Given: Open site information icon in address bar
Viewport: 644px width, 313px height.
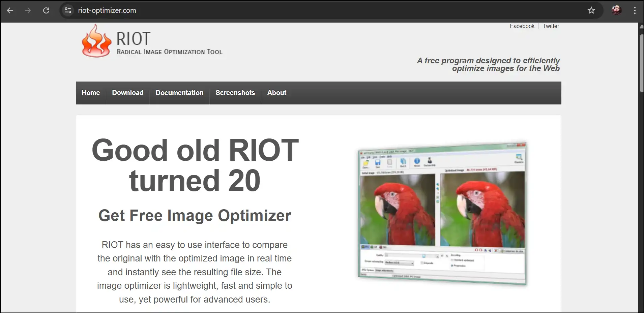Looking at the screenshot, I should click(68, 10).
